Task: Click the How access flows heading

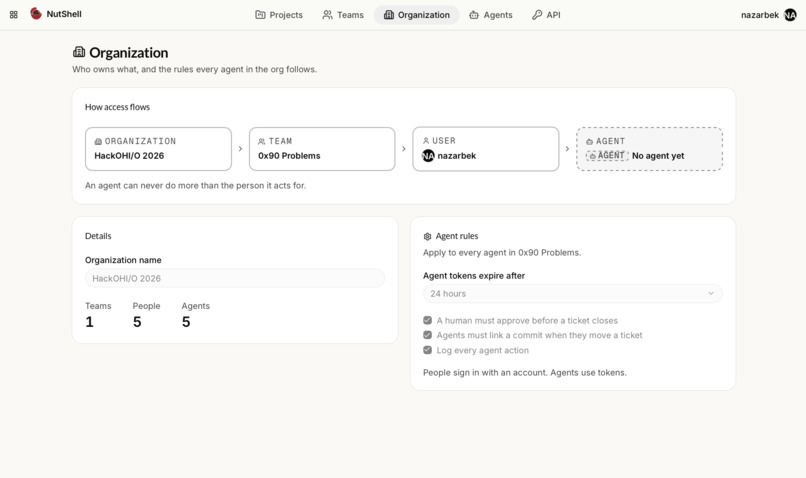Action: pyautogui.click(x=117, y=107)
